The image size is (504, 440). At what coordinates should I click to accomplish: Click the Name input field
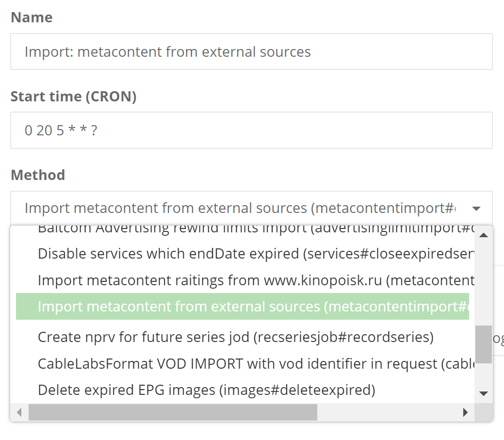(x=251, y=51)
